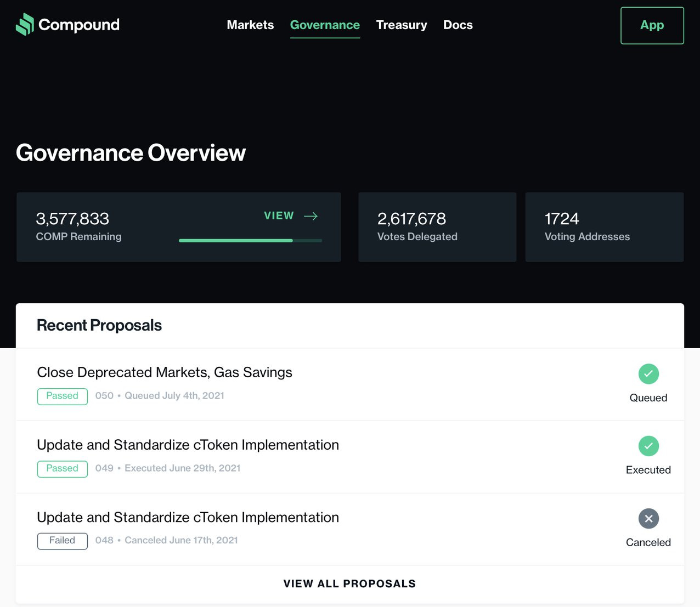The height and width of the screenshot is (607, 700).
Task: Click 'Canceled June 17th, 2021' text
Action: (x=181, y=541)
